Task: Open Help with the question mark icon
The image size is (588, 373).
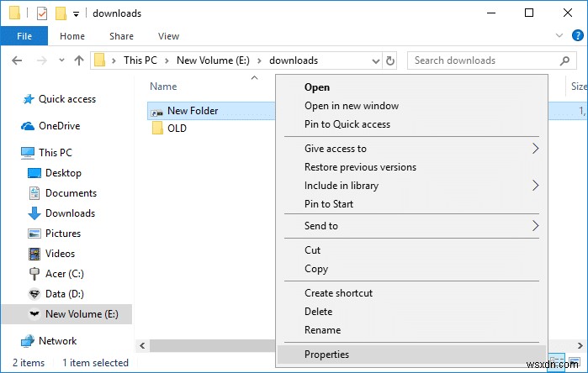Action: pos(578,35)
